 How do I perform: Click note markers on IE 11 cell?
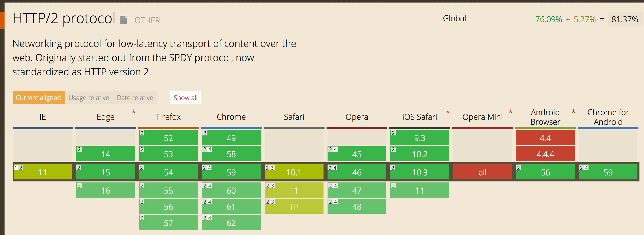coord(18,168)
